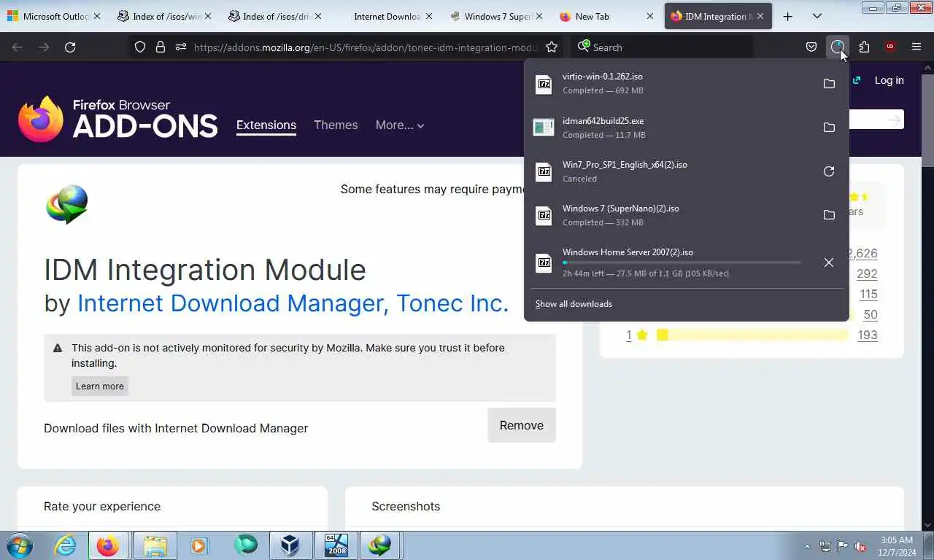Expand the More… menu
The width and height of the screenshot is (934, 560).
point(400,125)
